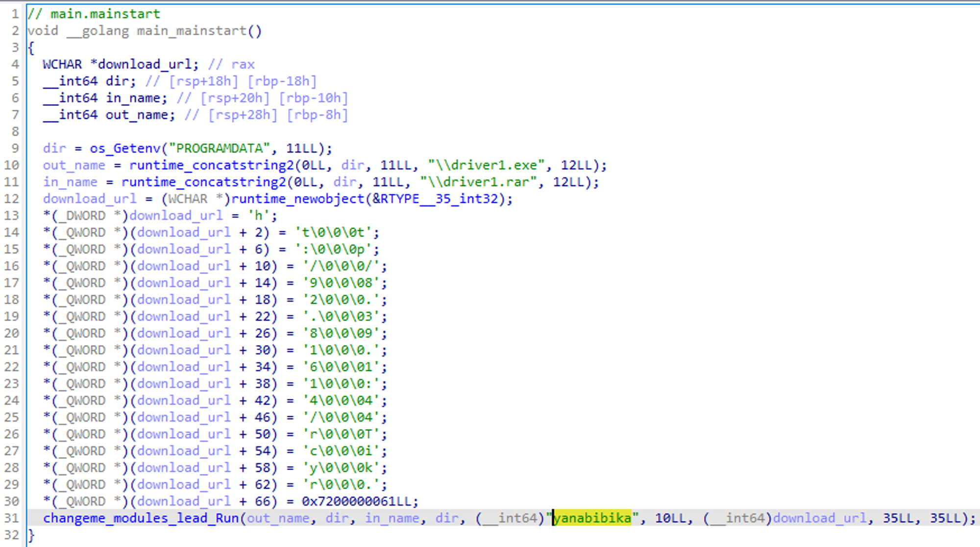Click line number 13 in gutter
This screenshot has width=980, height=547.
[x=12, y=216]
